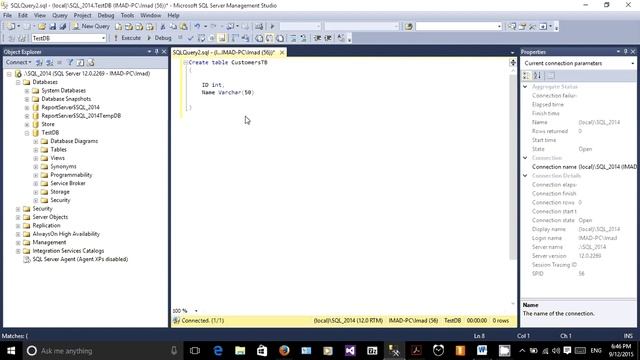Open the Query Options icon

coord(212,38)
